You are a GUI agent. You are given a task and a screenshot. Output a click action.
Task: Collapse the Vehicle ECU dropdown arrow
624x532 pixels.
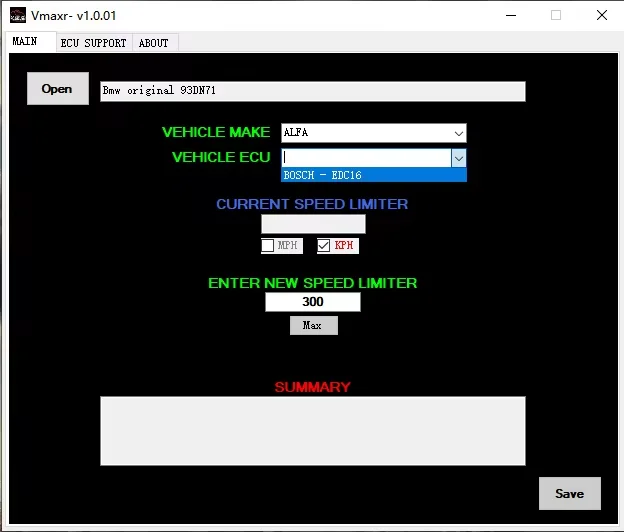[458, 158]
